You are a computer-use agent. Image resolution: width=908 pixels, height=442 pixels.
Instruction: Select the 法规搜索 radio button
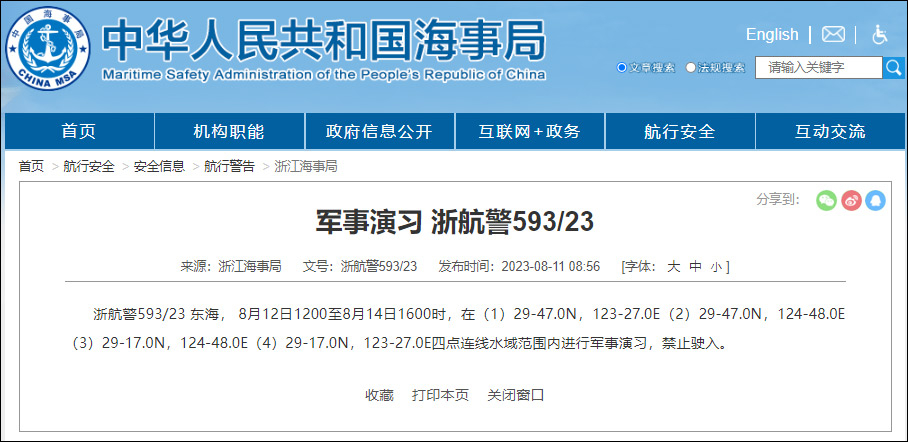pyautogui.click(x=690, y=68)
